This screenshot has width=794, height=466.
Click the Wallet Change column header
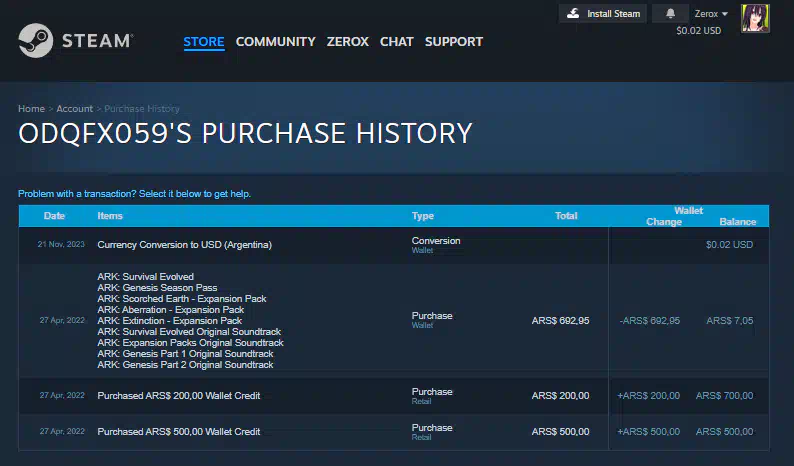tap(664, 222)
